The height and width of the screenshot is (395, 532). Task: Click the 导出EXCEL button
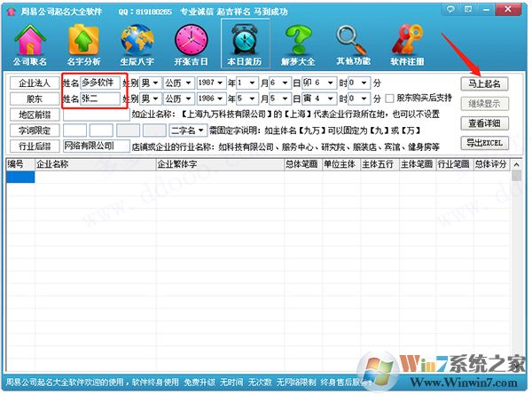pos(484,143)
